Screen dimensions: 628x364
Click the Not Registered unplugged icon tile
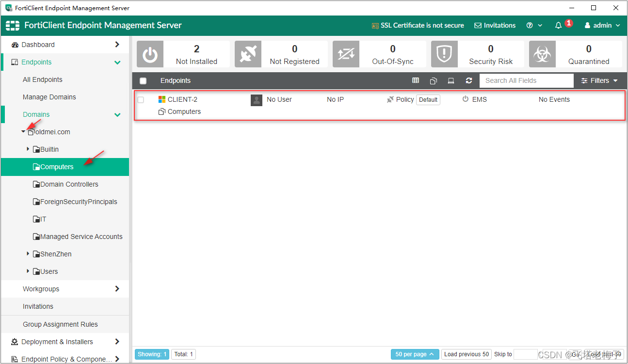(x=248, y=54)
